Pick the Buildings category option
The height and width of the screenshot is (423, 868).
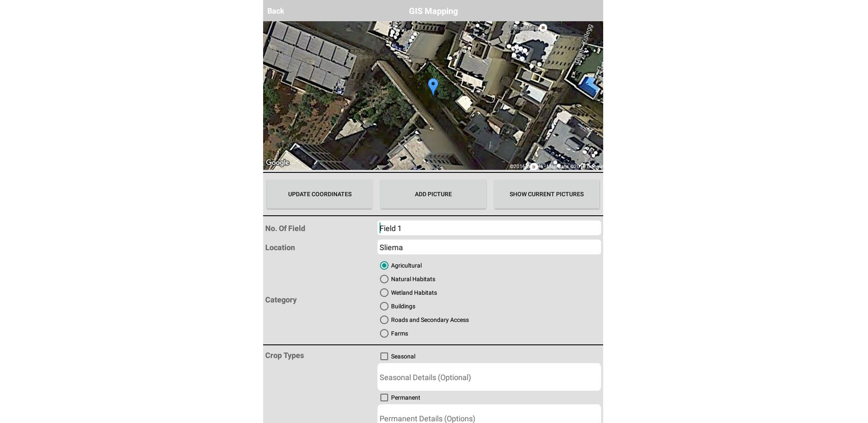(384, 306)
